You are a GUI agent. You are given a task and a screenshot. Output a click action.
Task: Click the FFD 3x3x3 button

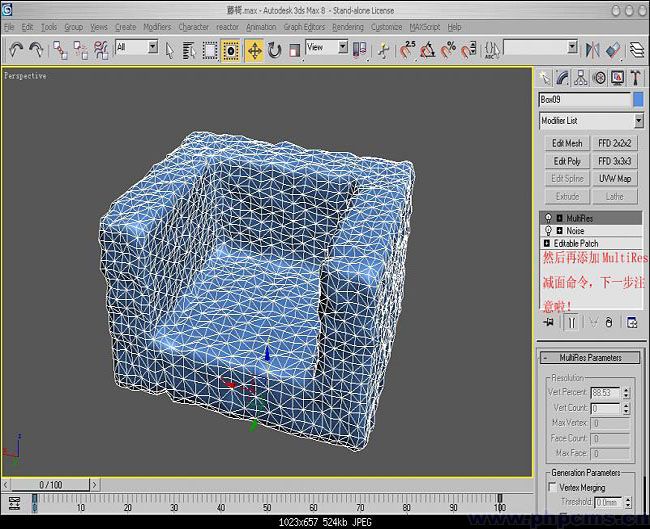[x=615, y=161]
